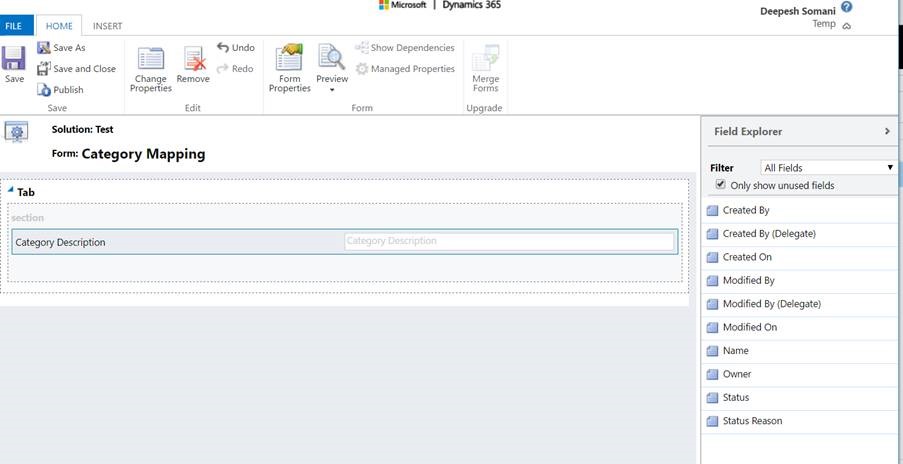903x464 pixels.
Task: Select the Owner field in explorer
Action: (x=737, y=374)
